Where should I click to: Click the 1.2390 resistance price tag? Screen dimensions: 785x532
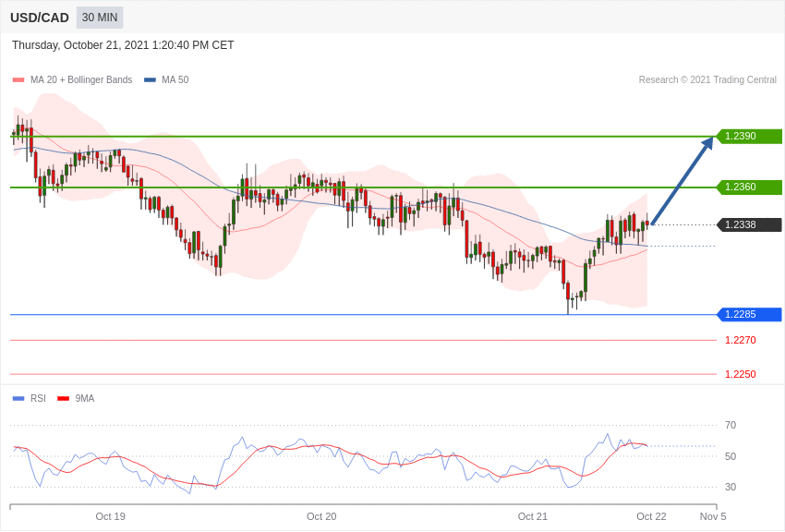point(749,136)
